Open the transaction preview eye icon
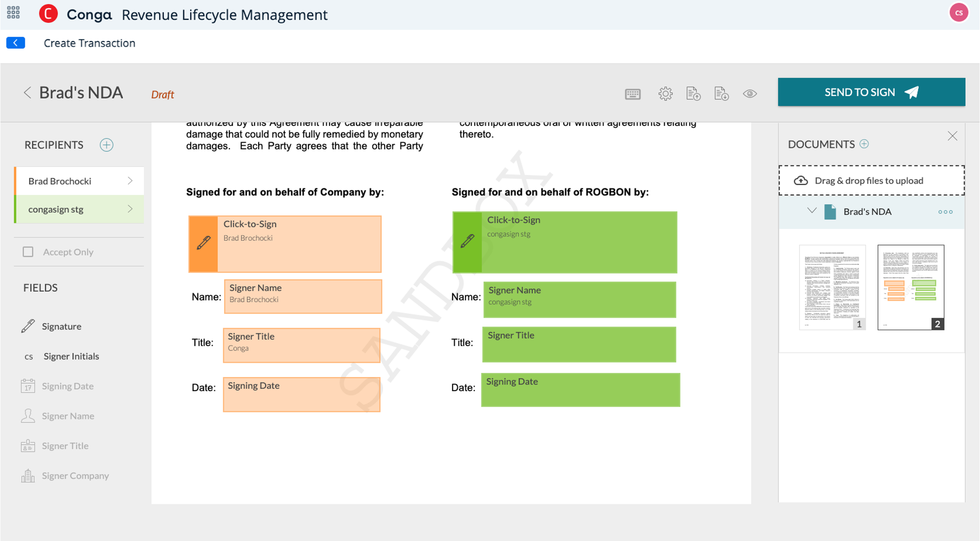 750,93
